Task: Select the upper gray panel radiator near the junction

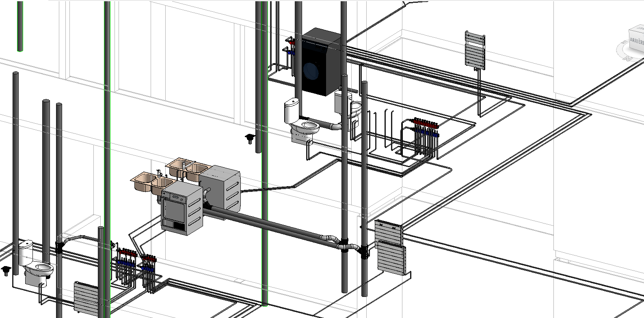Action: tap(388, 232)
